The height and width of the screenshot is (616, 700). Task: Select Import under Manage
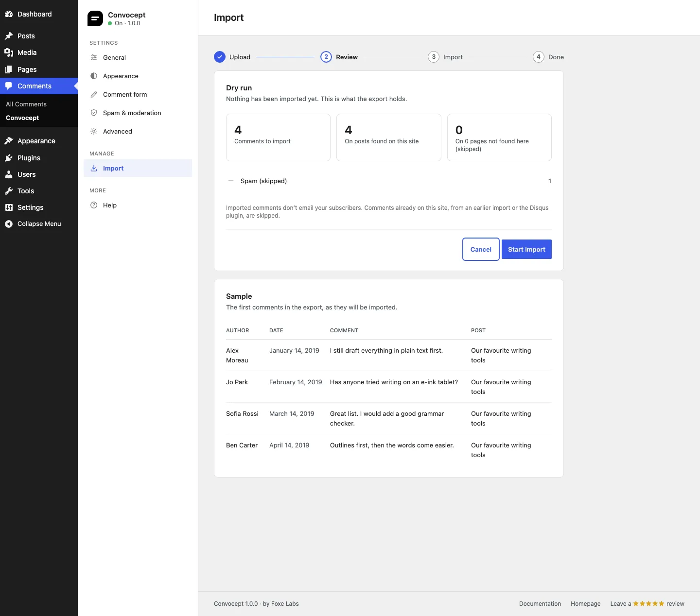pos(138,168)
